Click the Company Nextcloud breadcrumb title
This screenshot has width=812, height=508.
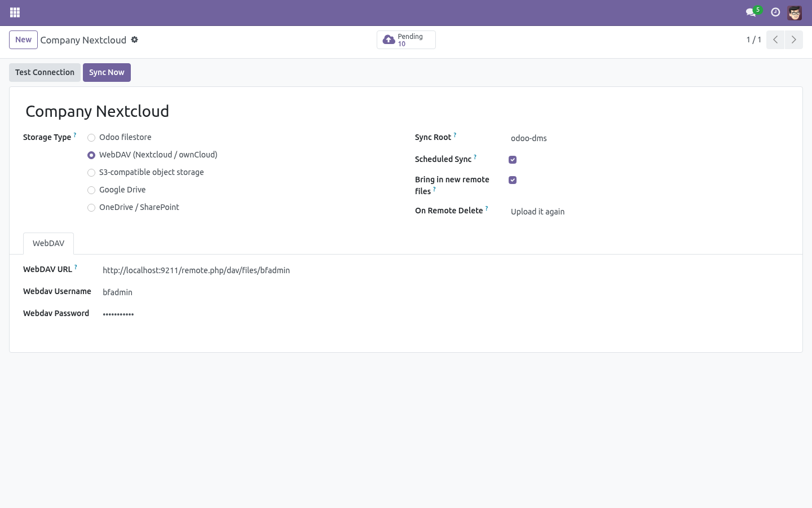pos(83,40)
